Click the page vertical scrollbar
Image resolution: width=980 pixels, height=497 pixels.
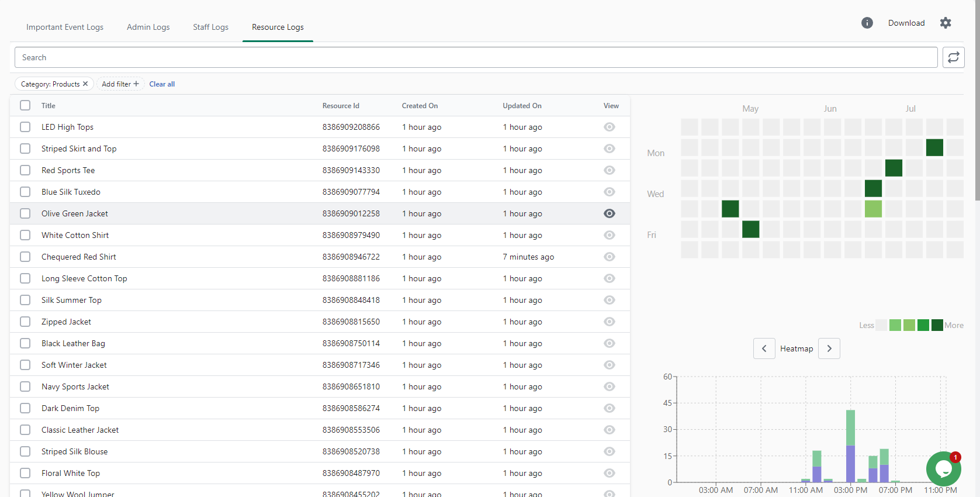click(x=977, y=101)
